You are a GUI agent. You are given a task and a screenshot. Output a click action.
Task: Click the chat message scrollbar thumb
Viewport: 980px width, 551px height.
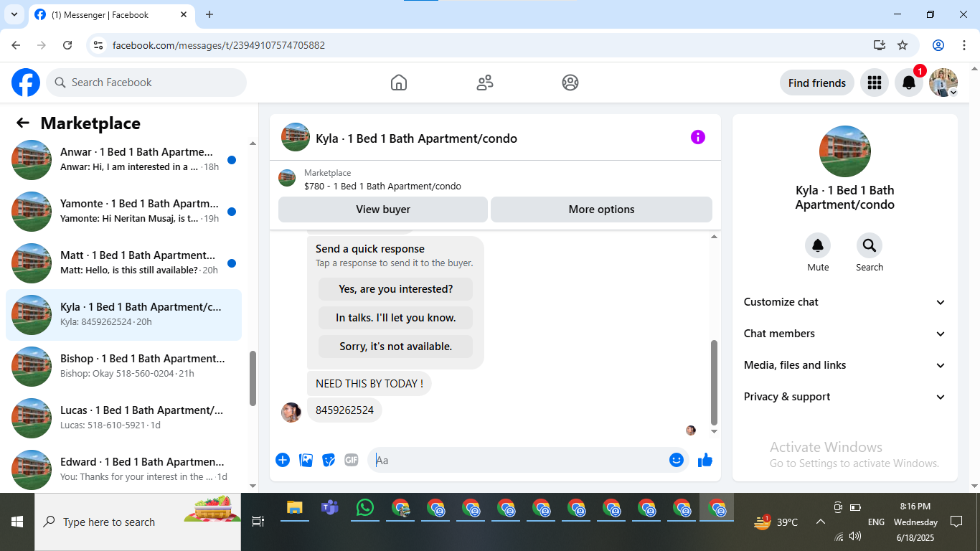coord(714,382)
